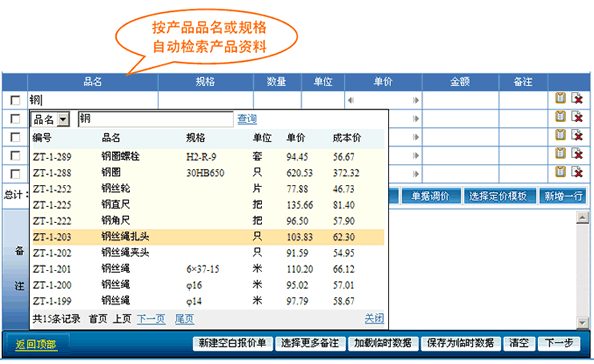594x364 pixels.
Task: Tick the checkbox of the first row
Action: 15,100
